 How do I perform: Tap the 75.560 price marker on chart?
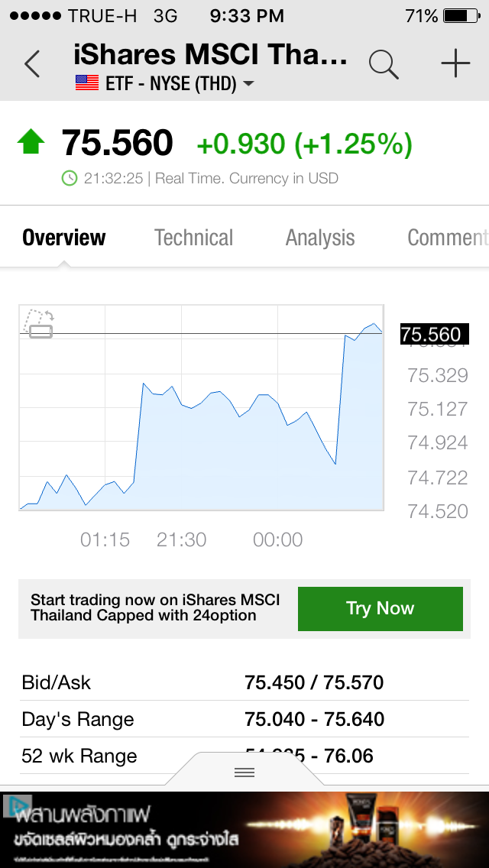pos(434,335)
